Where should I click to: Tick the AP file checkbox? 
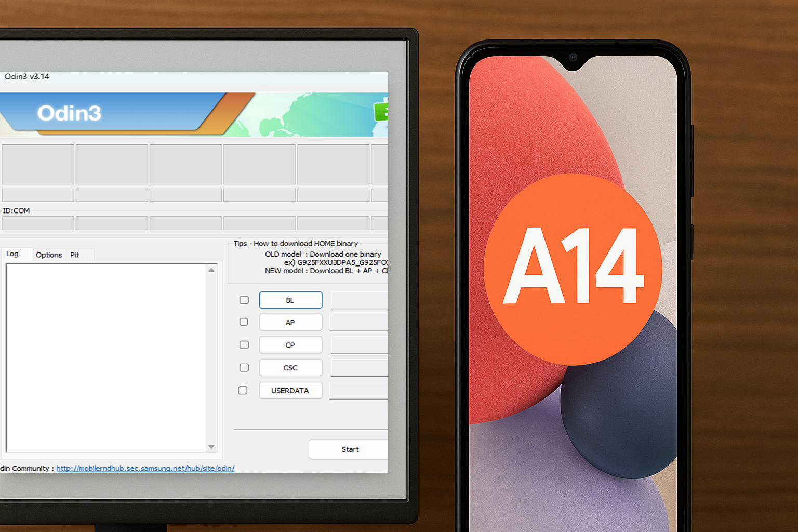244,322
